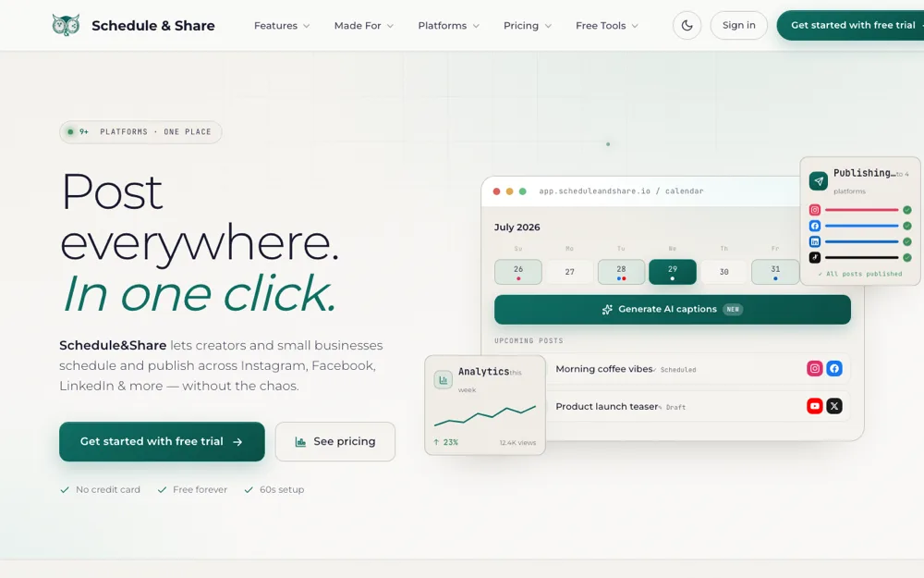
Task: Click the Instagram icon in Publishing card
Action: (x=814, y=210)
